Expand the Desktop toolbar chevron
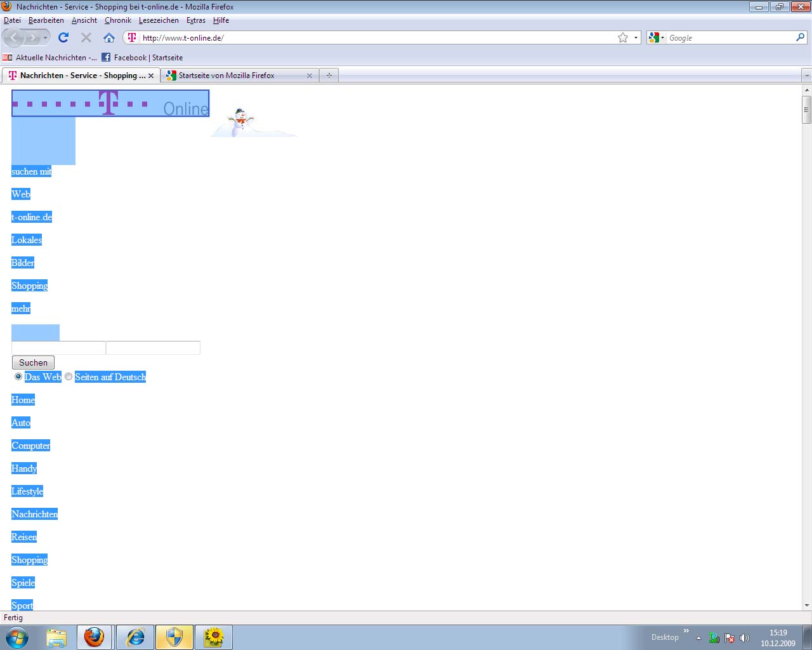This screenshot has width=812, height=650. pyautogui.click(x=686, y=630)
